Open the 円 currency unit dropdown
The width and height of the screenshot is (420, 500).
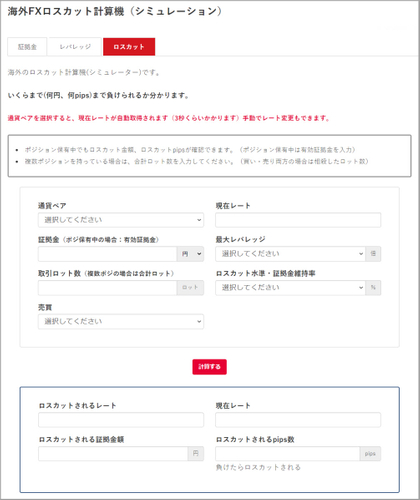tap(190, 254)
